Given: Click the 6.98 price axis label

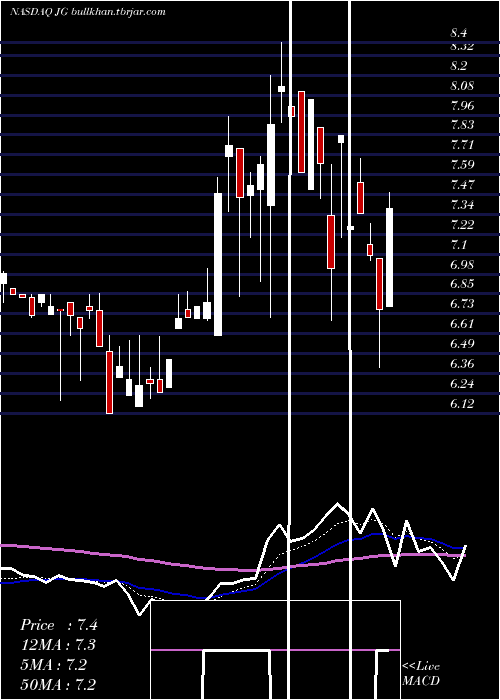Looking at the screenshot, I should coord(462,264).
